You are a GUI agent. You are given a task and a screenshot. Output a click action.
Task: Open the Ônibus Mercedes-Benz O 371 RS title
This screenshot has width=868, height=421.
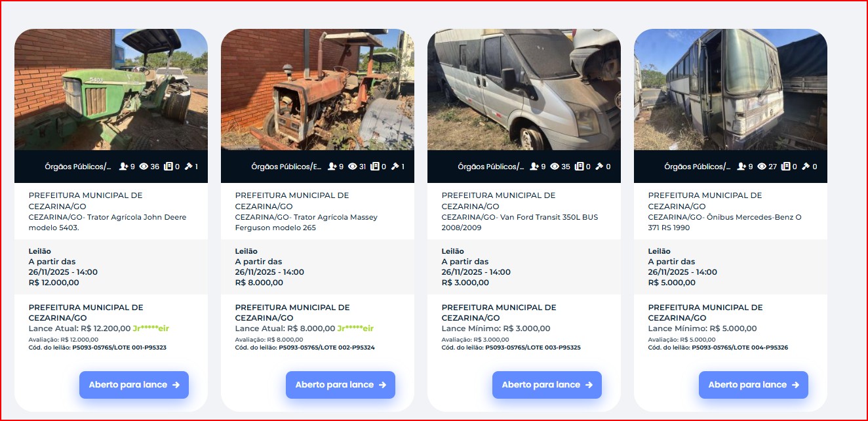click(x=725, y=222)
